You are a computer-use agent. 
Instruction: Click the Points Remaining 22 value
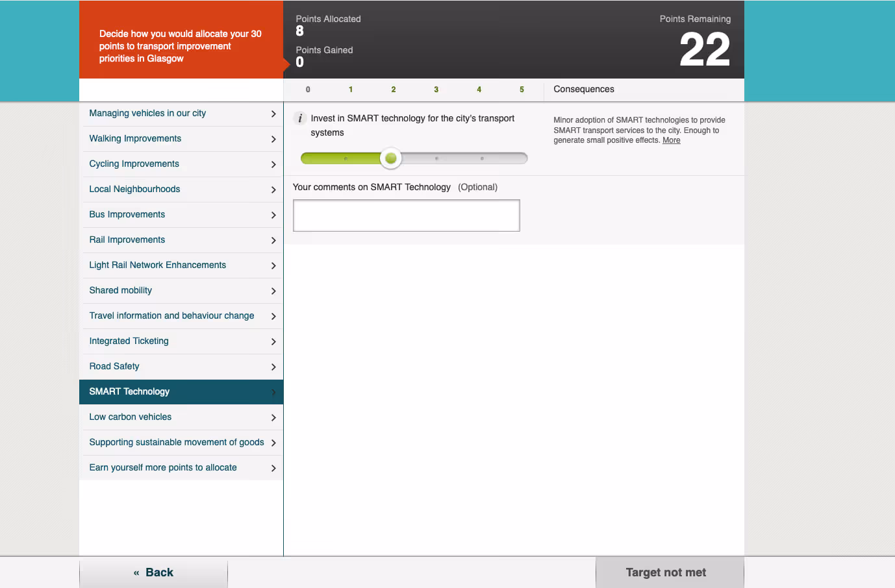(x=705, y=50)
